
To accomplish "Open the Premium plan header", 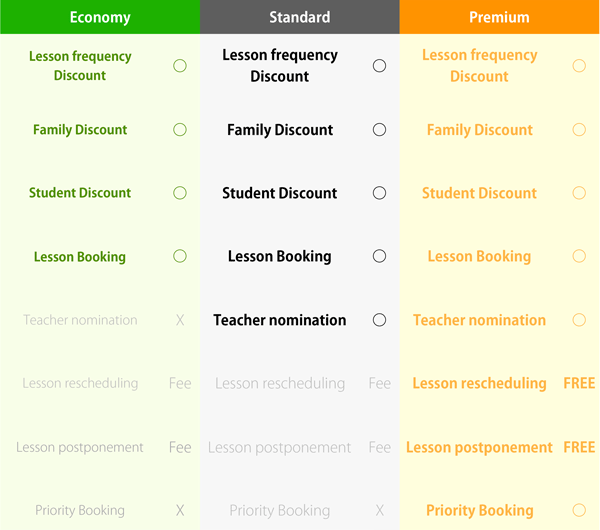I will coord(499,17).
